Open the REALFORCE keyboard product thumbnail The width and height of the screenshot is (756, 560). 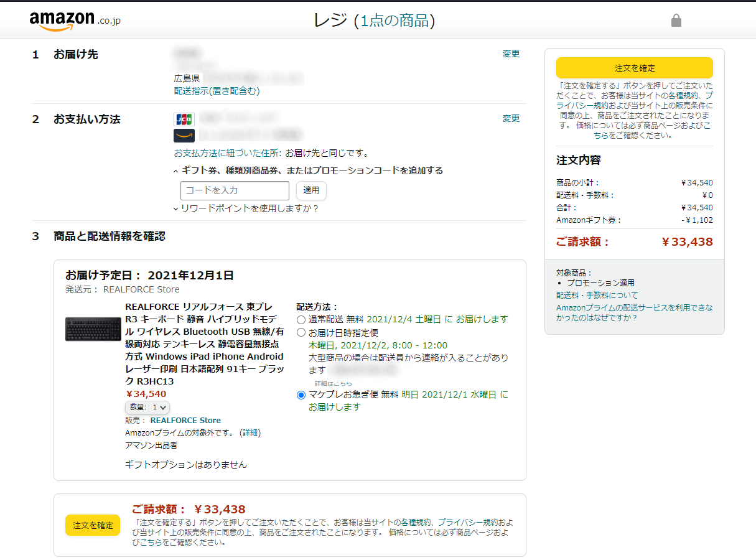tap(93, 329)
